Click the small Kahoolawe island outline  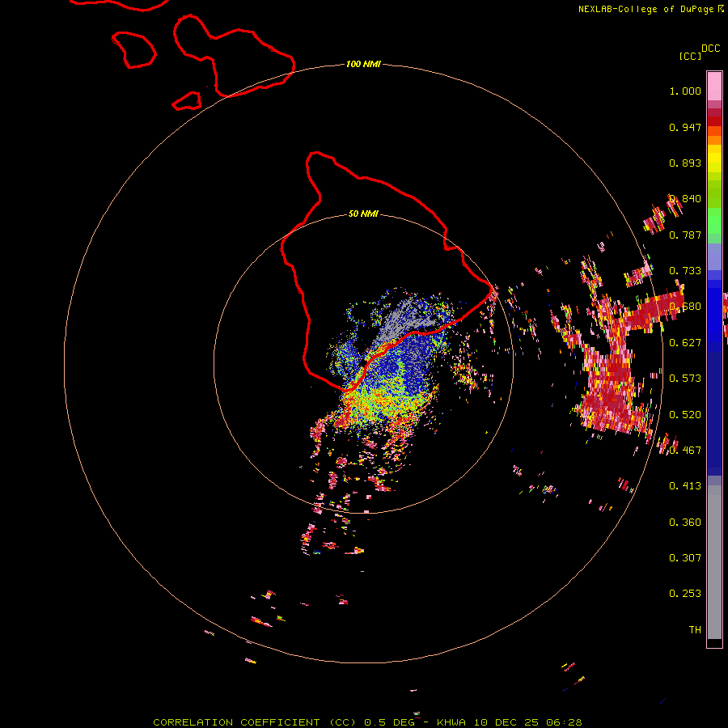(x=187, y=101)
